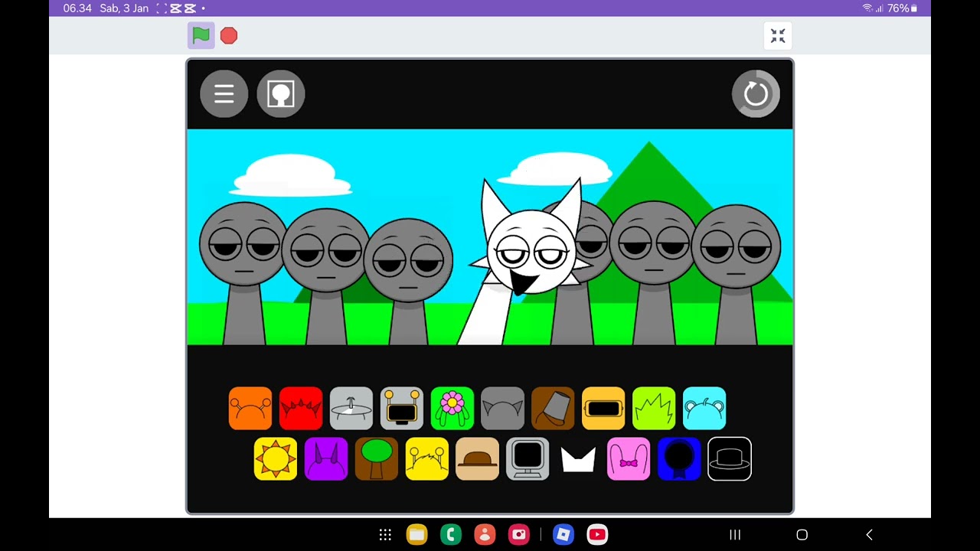Select the yellow antennae character icon
The height and width of the screenshot is (551, 980).
427,458
